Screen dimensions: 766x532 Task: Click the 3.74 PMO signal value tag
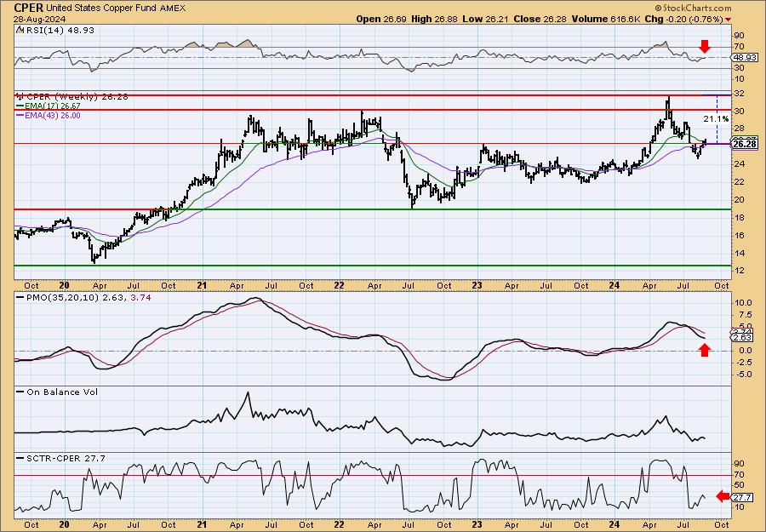pyautogui.click(x=742, y=331)
